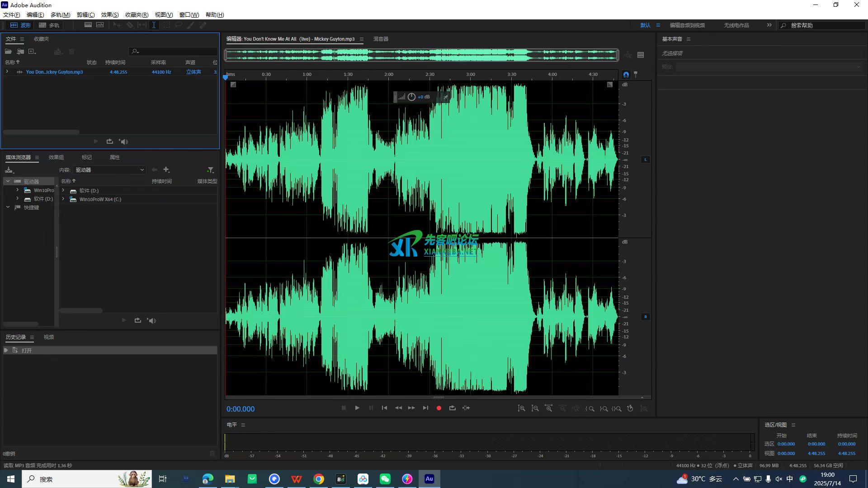Viewport: 868px width, 488px height.
Task: Open the 效果(S) menu
Action: 109,15
